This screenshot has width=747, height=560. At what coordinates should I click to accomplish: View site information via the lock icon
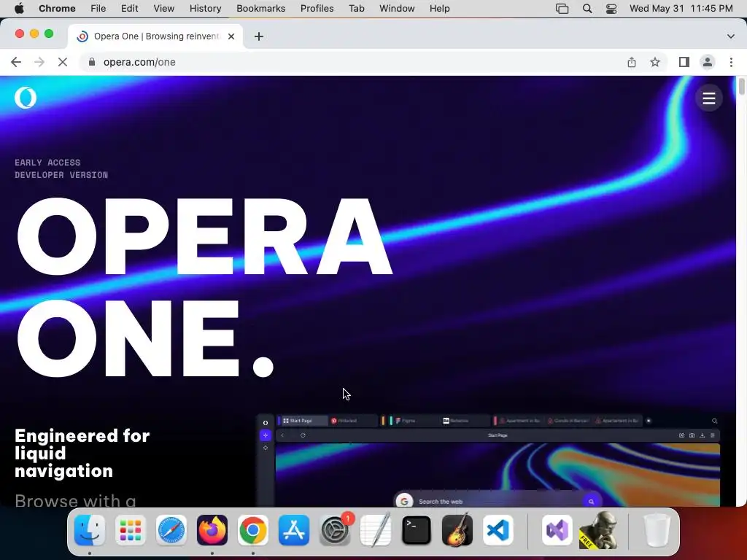click(92, 62)
